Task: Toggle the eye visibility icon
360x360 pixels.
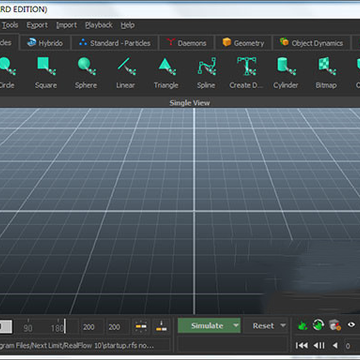Action: pyautogui.click(x=351, y=324)
